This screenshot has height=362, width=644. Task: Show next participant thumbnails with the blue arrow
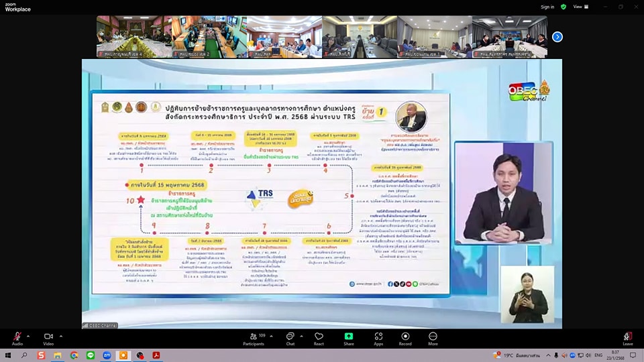coord(557,37)
